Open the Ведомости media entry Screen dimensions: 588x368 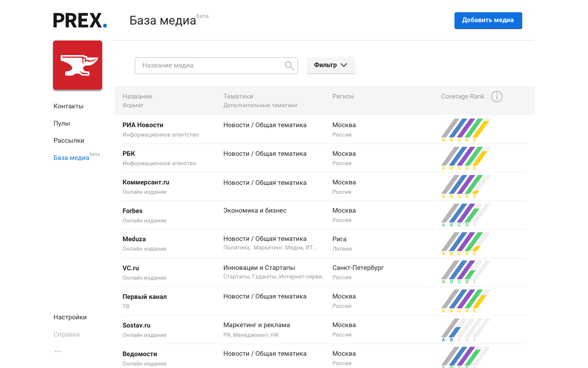[x=140, y=354]
